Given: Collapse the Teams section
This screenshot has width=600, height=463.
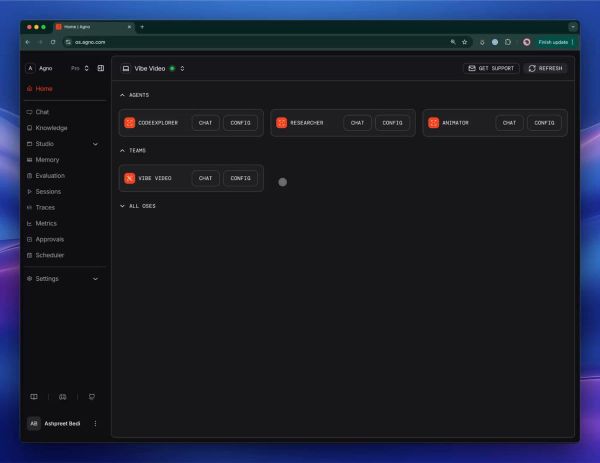Looking at the screenshot, I should 122,150.
